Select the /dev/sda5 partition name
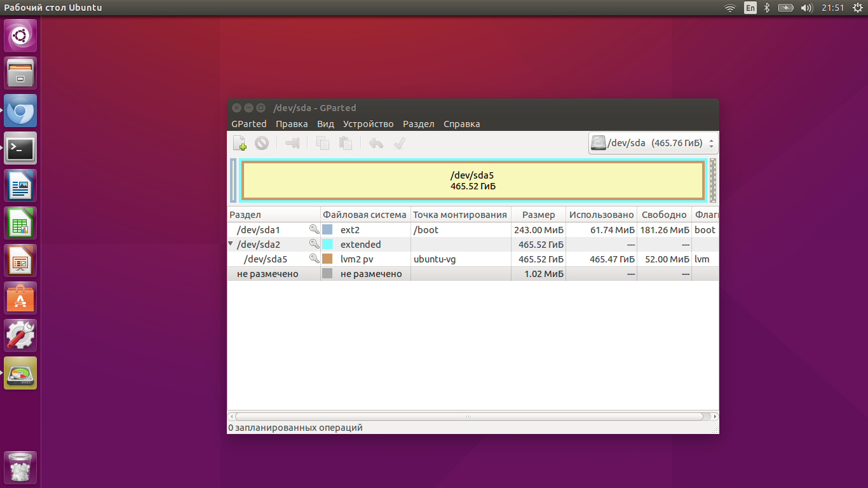The image size is (868, 488). coord(266,259)
